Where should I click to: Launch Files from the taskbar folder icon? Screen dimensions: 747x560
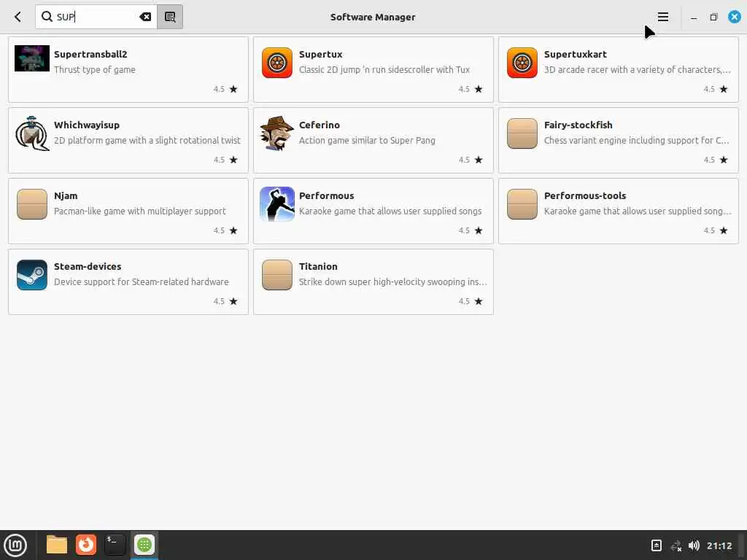click(x=57, y=545)
